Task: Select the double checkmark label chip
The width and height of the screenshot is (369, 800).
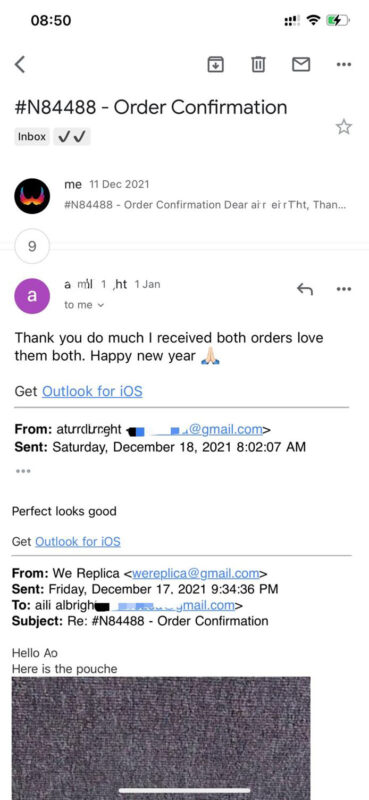Action: (x=72, y=137)
